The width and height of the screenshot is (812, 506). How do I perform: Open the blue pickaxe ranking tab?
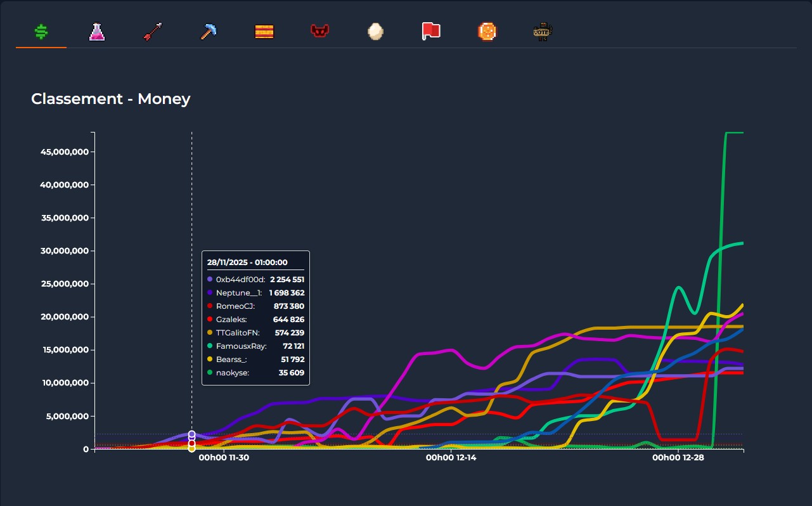tap(208, 32)
